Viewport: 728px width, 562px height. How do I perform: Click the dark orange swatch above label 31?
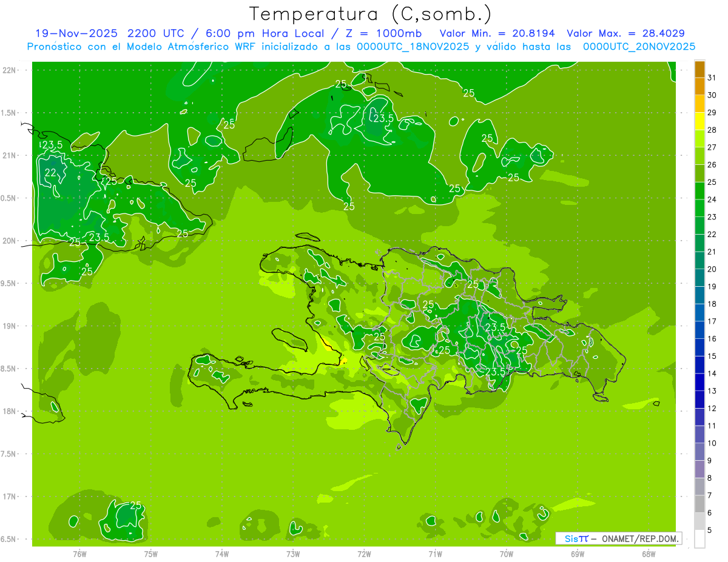point(700,70)
